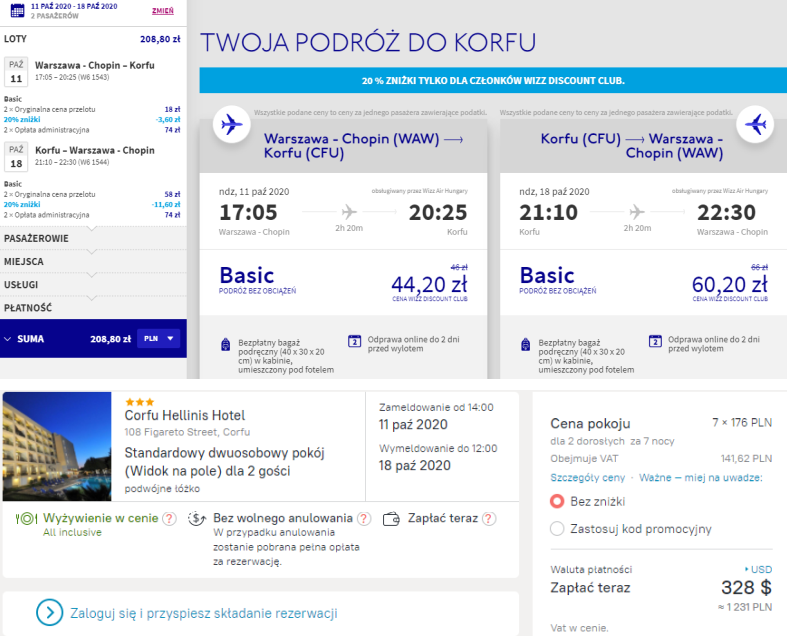Image resolution: width=787 pixels, height=637 pixels.
Task: Select Zastosuj kod promocyjny radio option
Action: pyautogui.click(x=557, y=529)
